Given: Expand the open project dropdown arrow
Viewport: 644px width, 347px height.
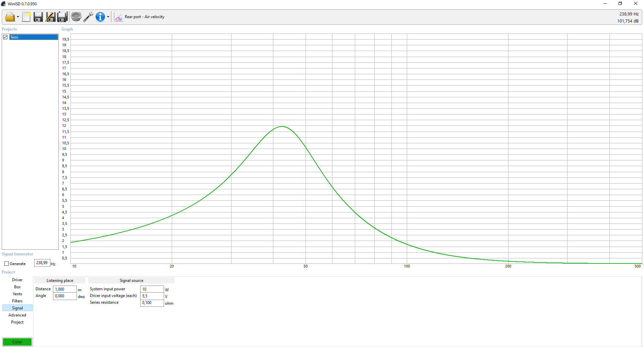Looking at the screenshot, I should point(18,17).
